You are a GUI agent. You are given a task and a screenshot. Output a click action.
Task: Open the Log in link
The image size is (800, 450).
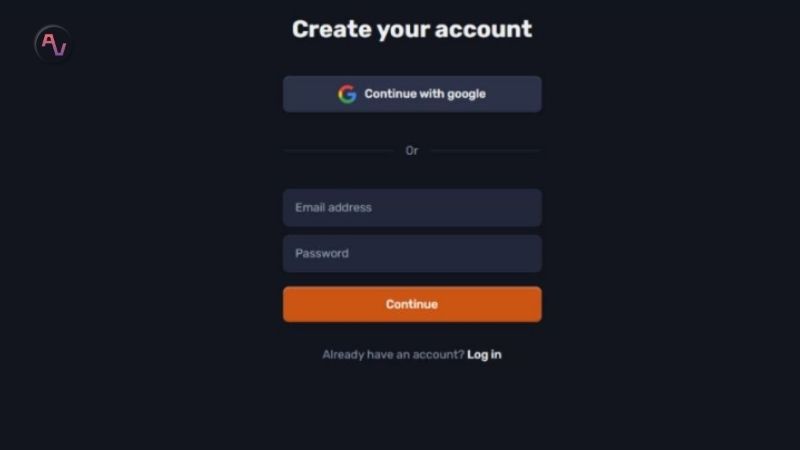[x=484, y=355]
